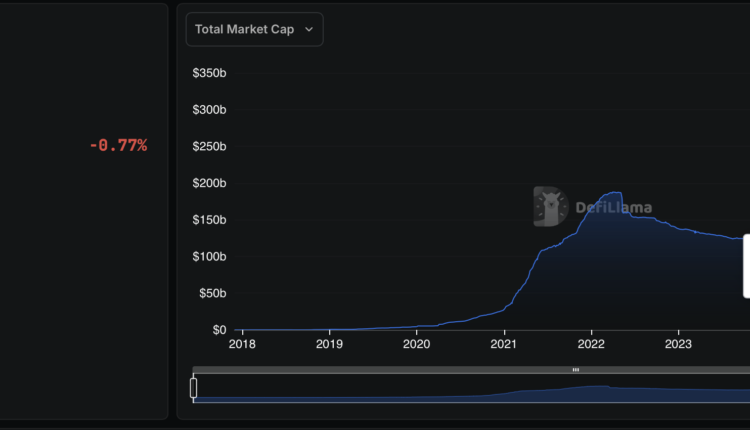
Task: Click the gray scrollbar track above the mini chart
Action: coord(400,370)
